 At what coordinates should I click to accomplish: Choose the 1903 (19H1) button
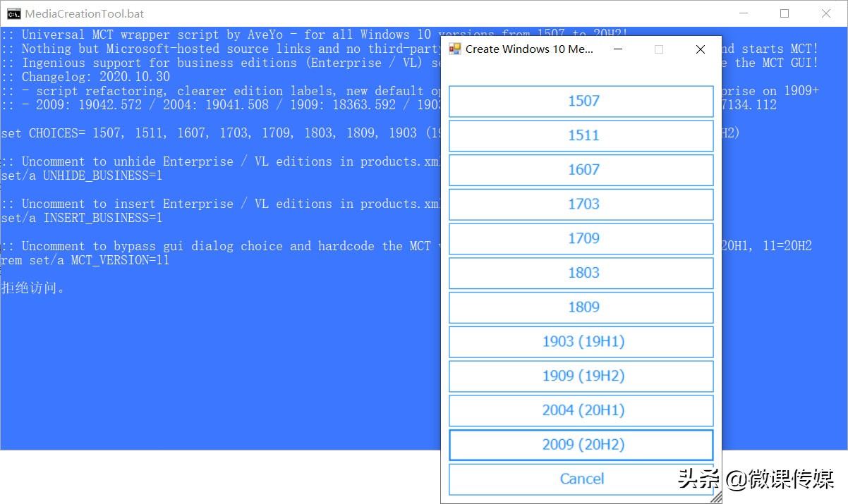pyautogui.click(x=581, y=342)
